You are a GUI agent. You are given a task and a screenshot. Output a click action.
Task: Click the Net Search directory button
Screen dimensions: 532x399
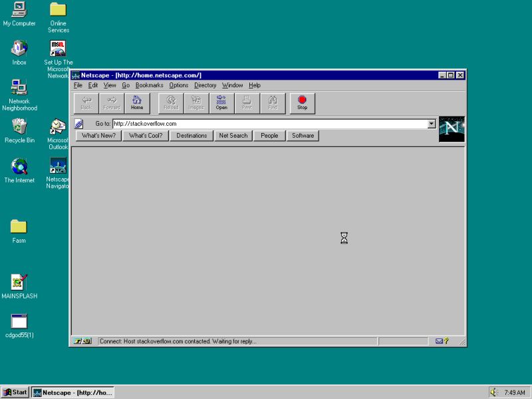click(233, 136)
